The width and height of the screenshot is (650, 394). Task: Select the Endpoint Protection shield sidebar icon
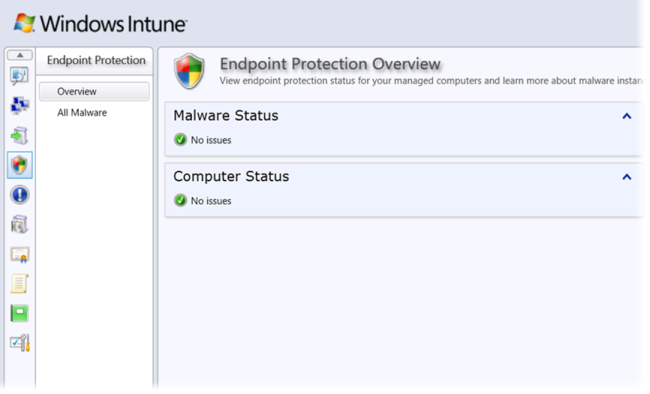pos(19,165)
